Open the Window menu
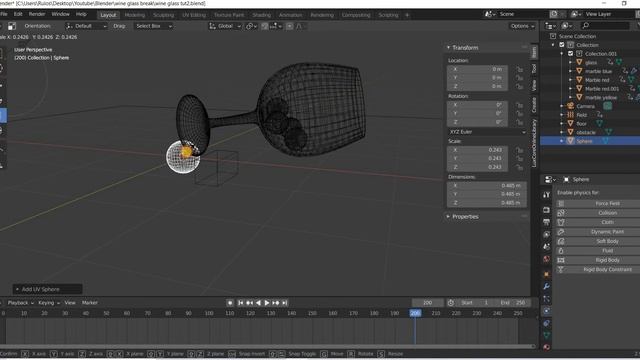This screenshot has width=640, height=360. pyautogui.click(x=60, y=14)
